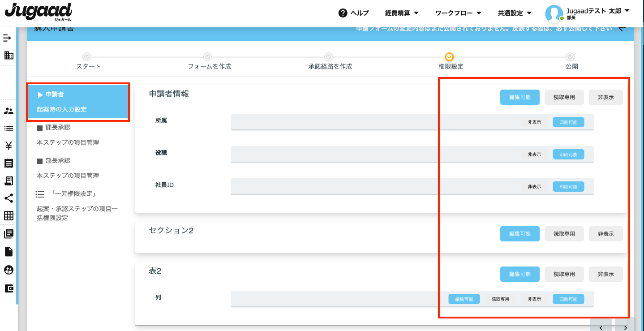This screenshot has width=644, height=331.
Task: Click 非表示 button for セクション2
Action: click(x=605, y=234)
